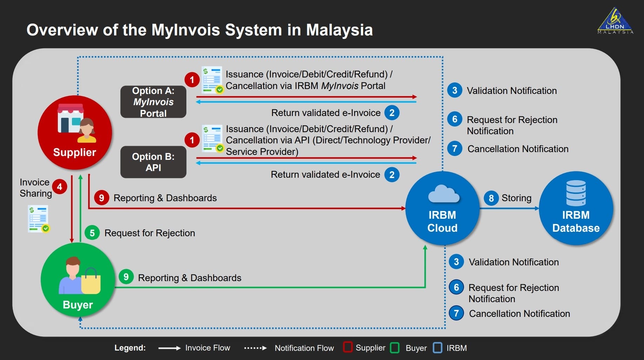
Task: Click the green checkmark on the Invoice Sharing document
Action: [46, 229]
